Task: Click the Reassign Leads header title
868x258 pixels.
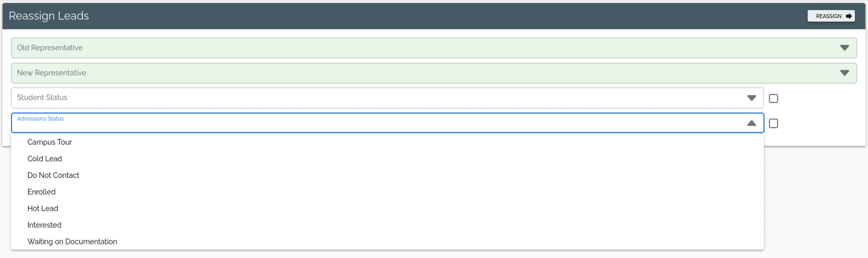Action: tap(49, 16)
